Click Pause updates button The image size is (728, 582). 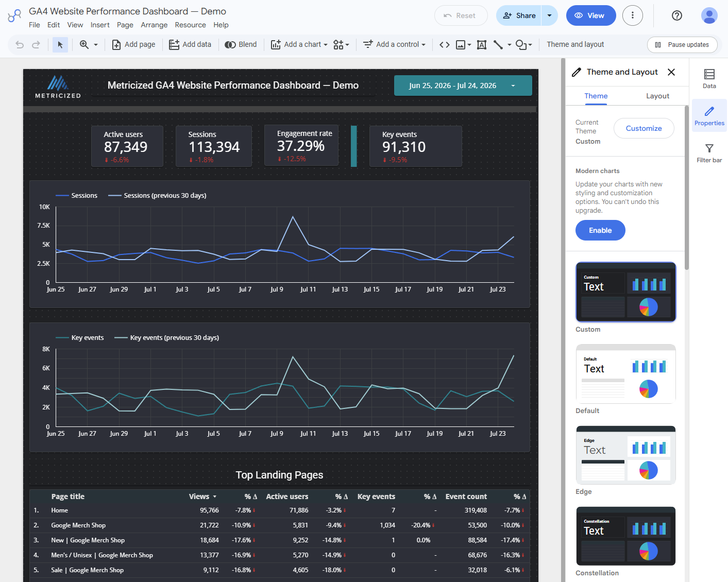click(x=682, y=45)
